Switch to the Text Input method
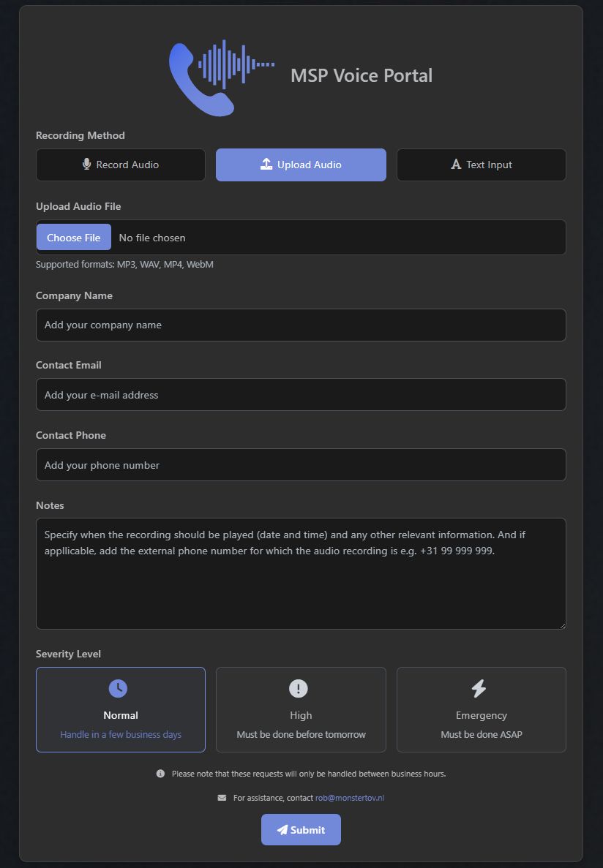The height and width of the screenshot is (868, 603). point(481,165)
